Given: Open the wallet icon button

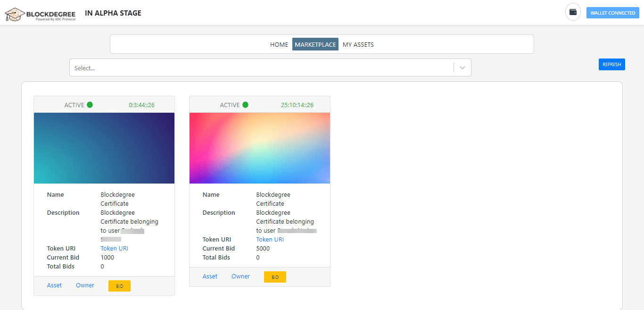Looking at the screenshot, I should click(x=573, y=12).
